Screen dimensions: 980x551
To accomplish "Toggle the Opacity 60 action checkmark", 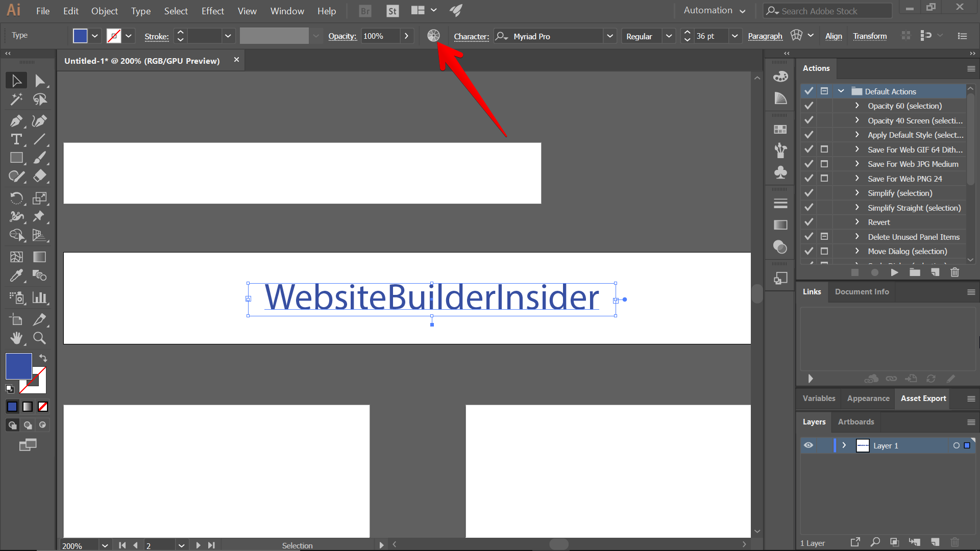I will point(808,106).
